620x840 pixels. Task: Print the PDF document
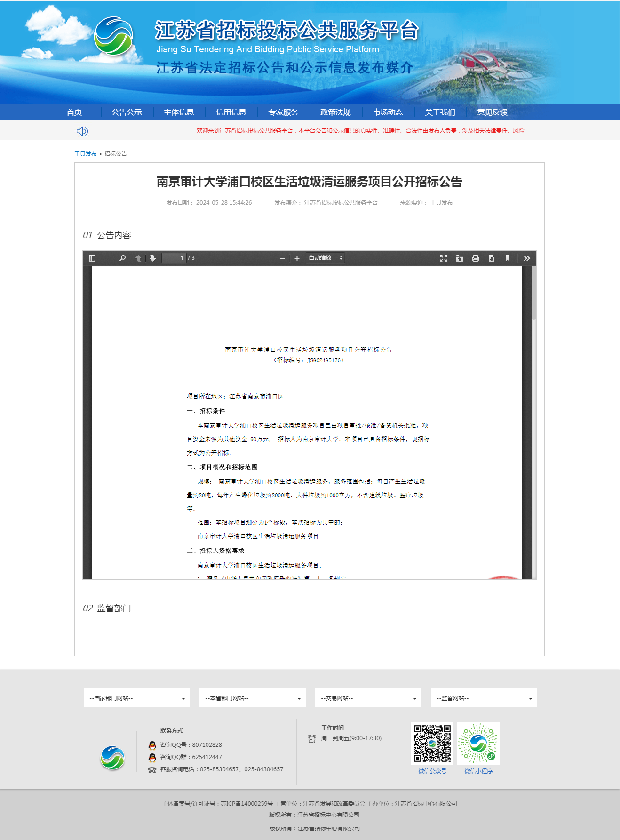[x=476, y=258]
